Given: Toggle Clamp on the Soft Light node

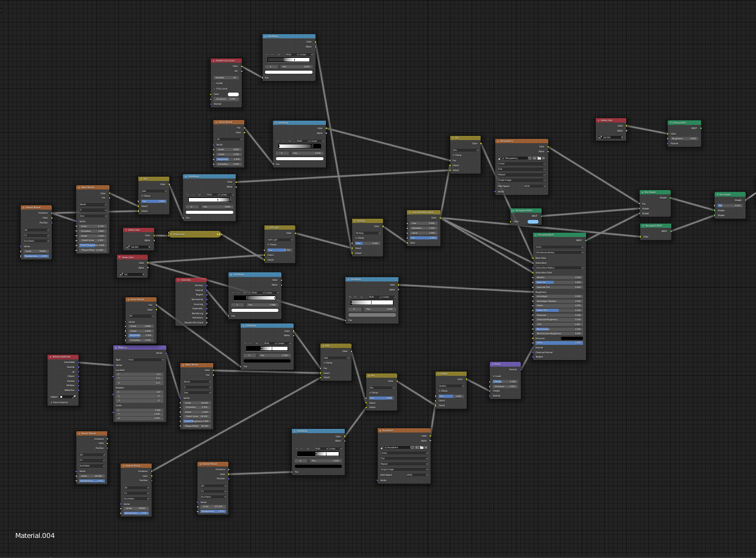Looking at the screenshot, I should pos(268,245).
